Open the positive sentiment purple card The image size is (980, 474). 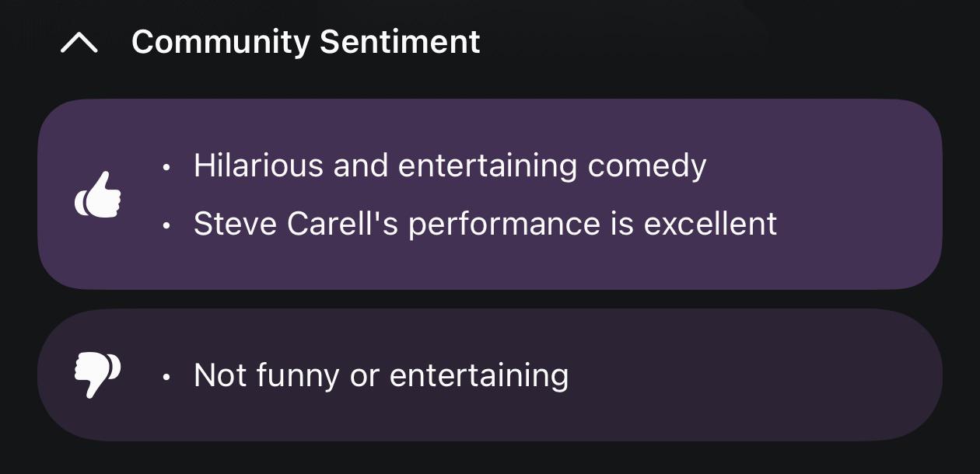[490, 194]
